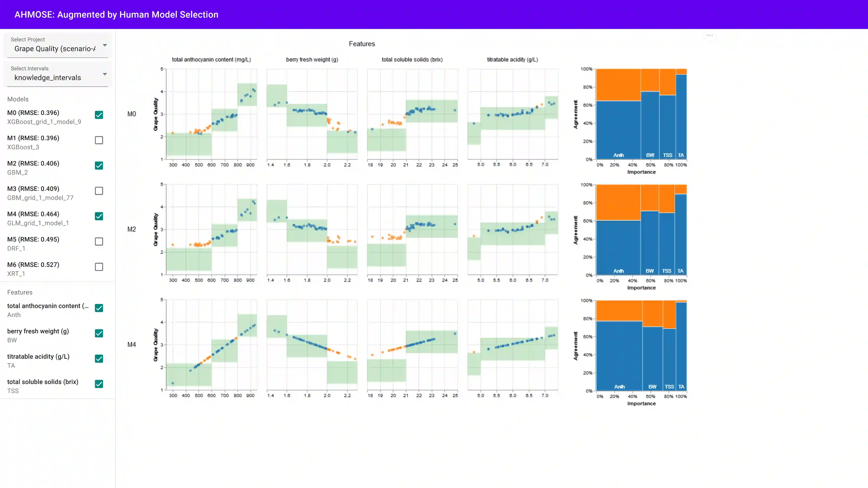Check the M3 GBM_grid_1_model_77 checkbox

click(99, 191)
